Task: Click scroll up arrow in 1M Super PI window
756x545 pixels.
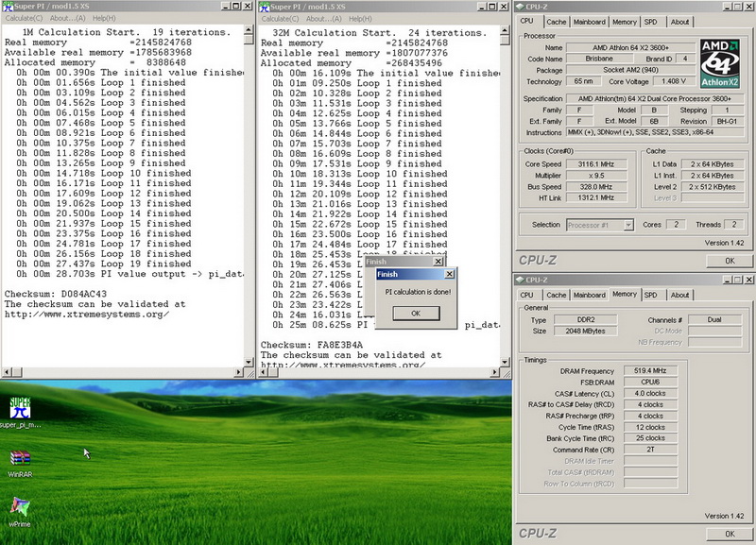Action: pos(249,30)
